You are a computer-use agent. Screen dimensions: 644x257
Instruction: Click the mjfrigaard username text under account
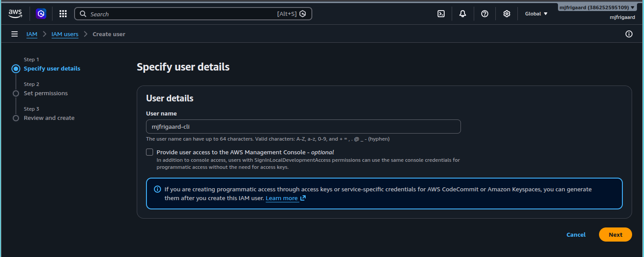point(622,17)
